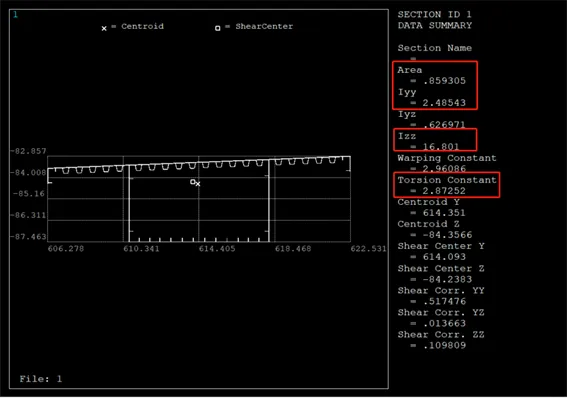Click the 'Warping Constant' label
This screenshot has width=567, height=398.
(x=447, y=158)
